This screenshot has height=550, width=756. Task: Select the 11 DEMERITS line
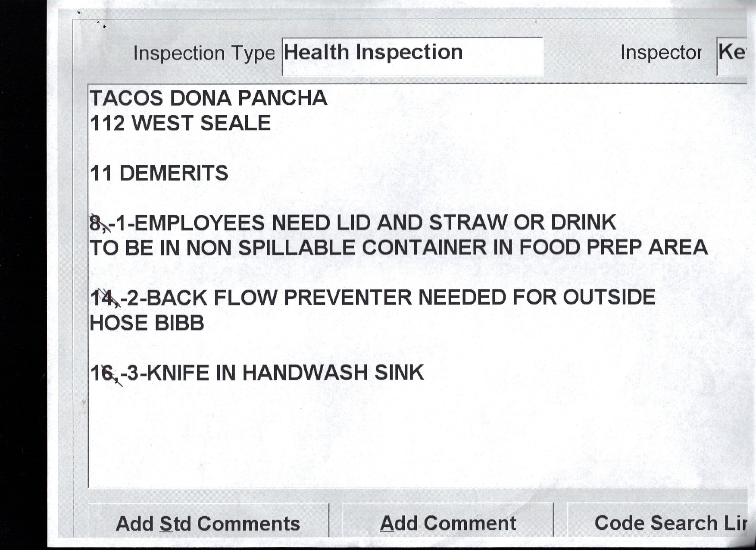pos(159,173)
